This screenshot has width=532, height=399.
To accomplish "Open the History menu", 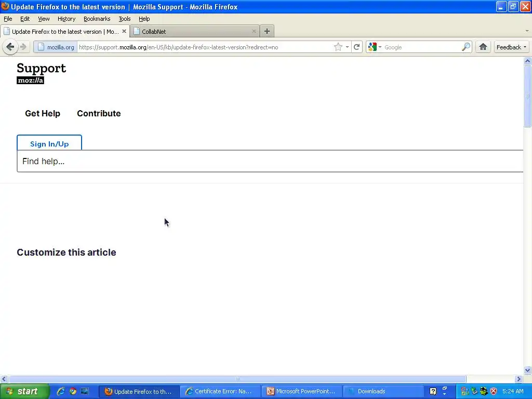I will [x=66, y=19].
